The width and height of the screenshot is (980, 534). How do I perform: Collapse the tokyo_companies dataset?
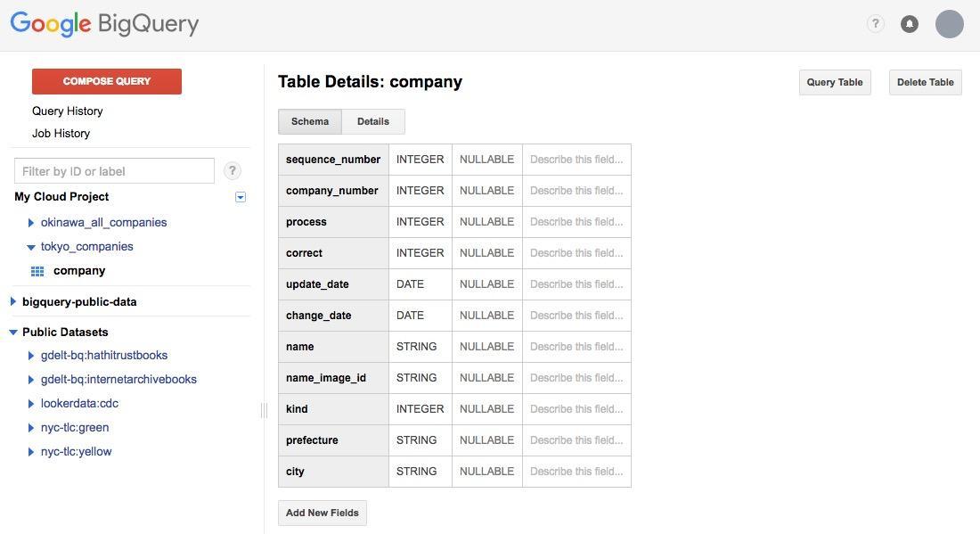pyautogui.click(x=30, y=247)
